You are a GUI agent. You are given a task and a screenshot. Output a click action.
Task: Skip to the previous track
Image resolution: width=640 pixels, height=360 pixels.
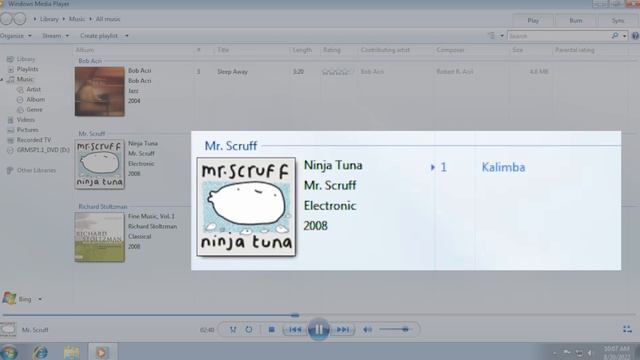tap(295, 329)
